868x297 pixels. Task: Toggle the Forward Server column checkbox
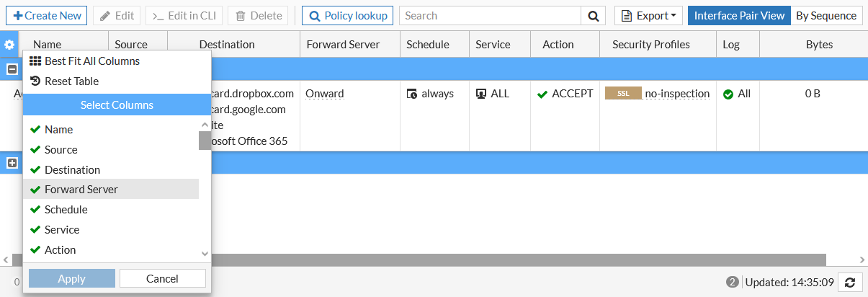pos(35,190)
